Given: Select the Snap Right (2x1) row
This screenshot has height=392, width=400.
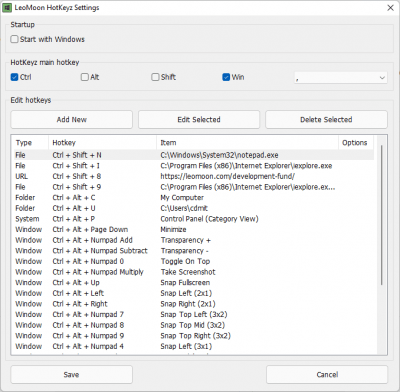Looking at the screenshot, I should pos(193,304).
